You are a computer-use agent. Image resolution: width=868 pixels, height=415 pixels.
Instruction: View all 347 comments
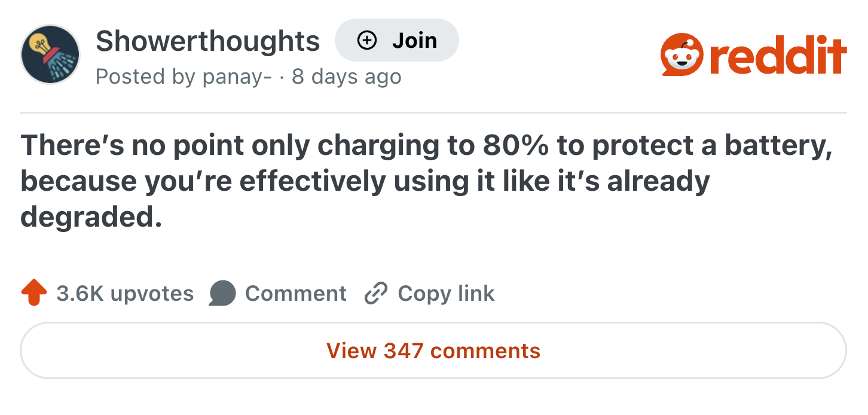[x=433, y=350]
